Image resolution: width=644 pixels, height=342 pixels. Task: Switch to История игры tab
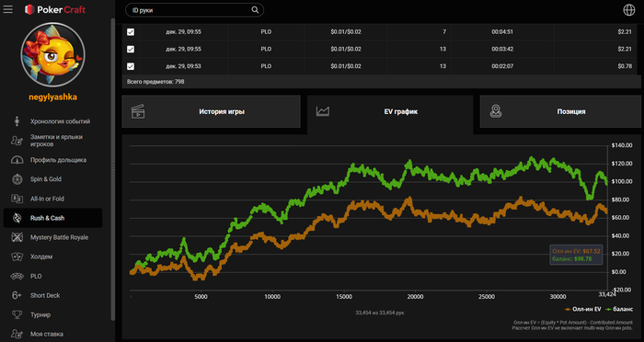tap(211, 111)
